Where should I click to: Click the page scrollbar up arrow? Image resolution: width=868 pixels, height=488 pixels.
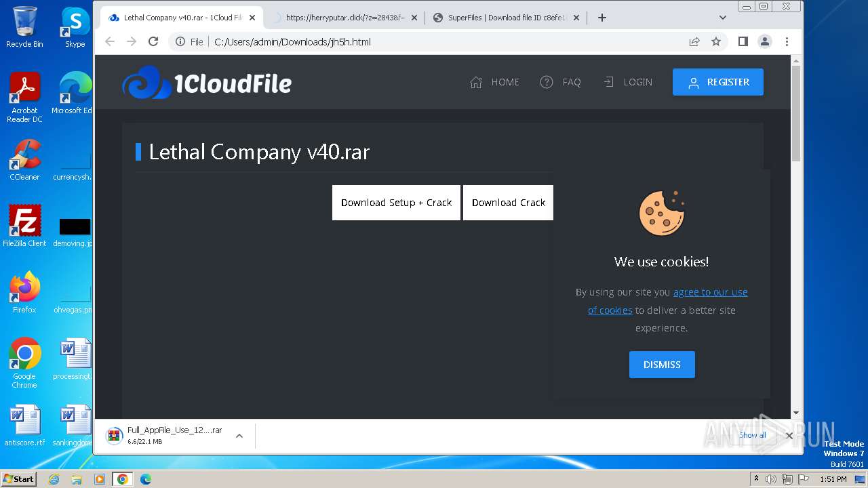point(796,60)
